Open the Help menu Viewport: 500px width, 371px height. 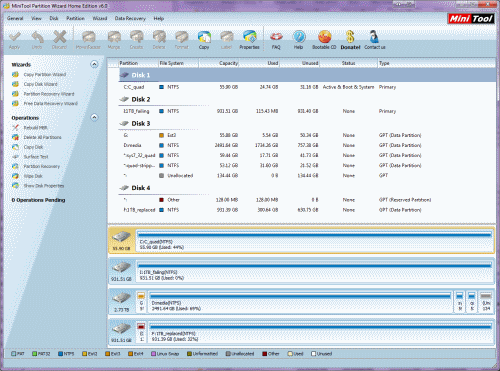[x=159, y=18]
